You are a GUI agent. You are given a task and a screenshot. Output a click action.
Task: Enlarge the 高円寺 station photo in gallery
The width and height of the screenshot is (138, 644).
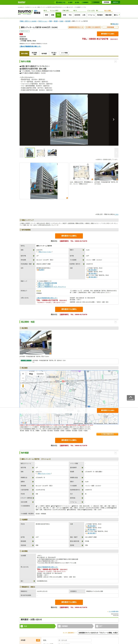click(x=106, y=172)
